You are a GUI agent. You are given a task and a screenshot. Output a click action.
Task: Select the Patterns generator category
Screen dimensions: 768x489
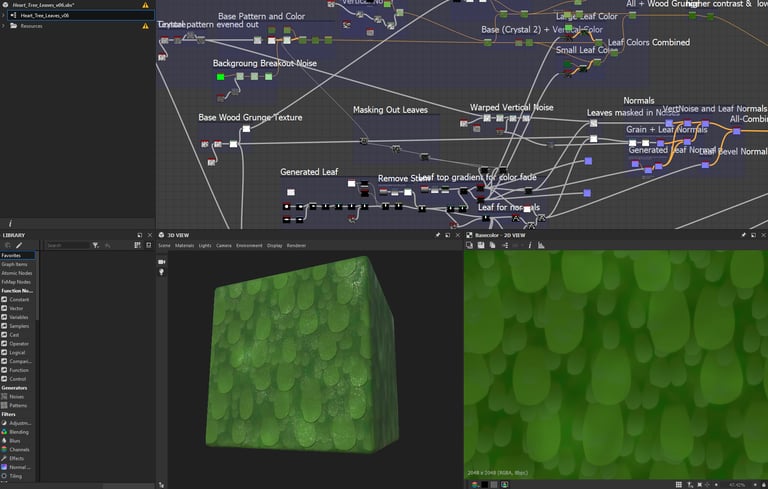(18, 405)
